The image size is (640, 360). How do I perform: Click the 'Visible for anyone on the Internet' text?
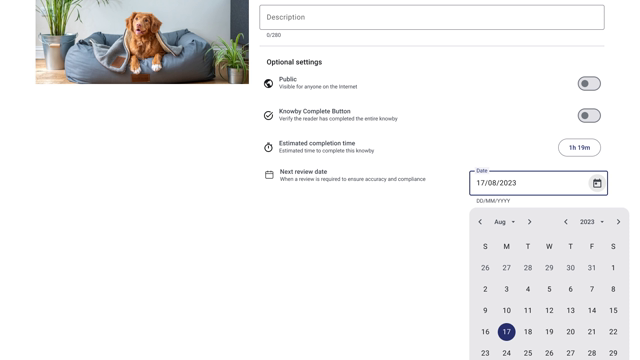(318, 87)
